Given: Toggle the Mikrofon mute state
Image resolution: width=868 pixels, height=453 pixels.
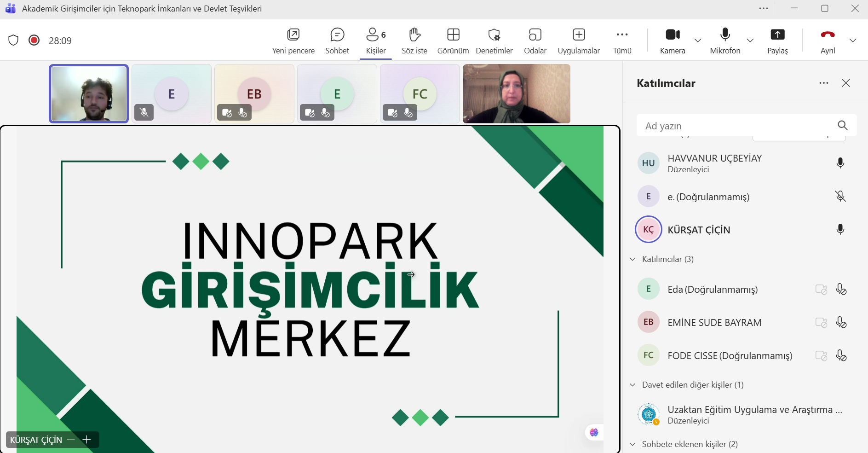Looking at the screenshot, I should tap(725, 41).
